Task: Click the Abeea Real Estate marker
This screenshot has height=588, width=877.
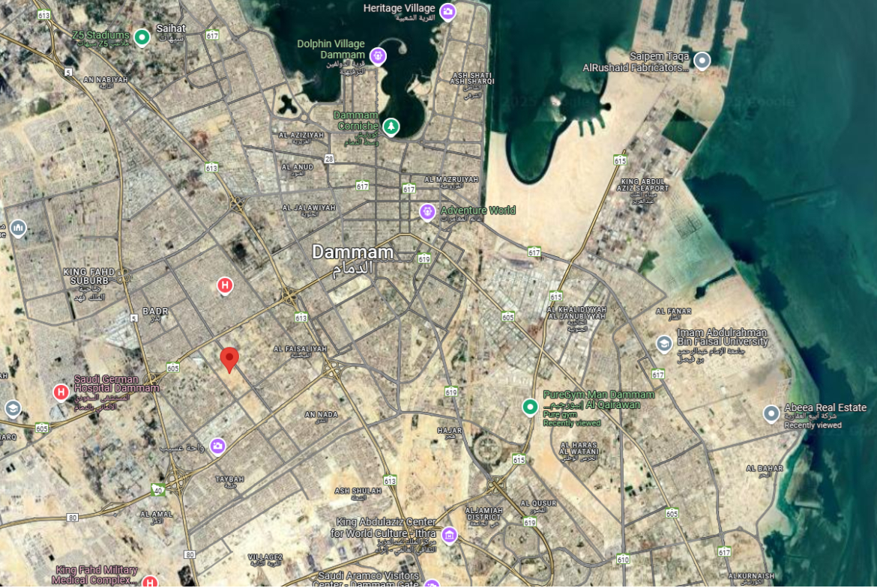Action: 771,413
